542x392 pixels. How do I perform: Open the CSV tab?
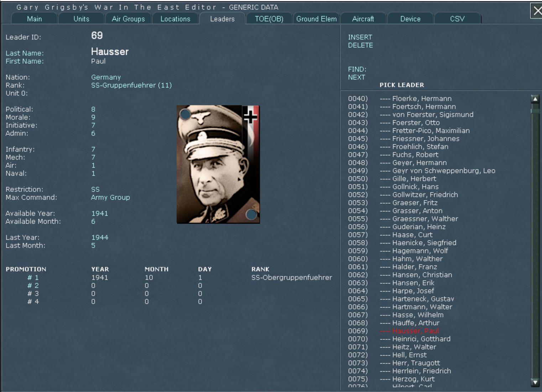pyautogui.click(x=457, y=19)
